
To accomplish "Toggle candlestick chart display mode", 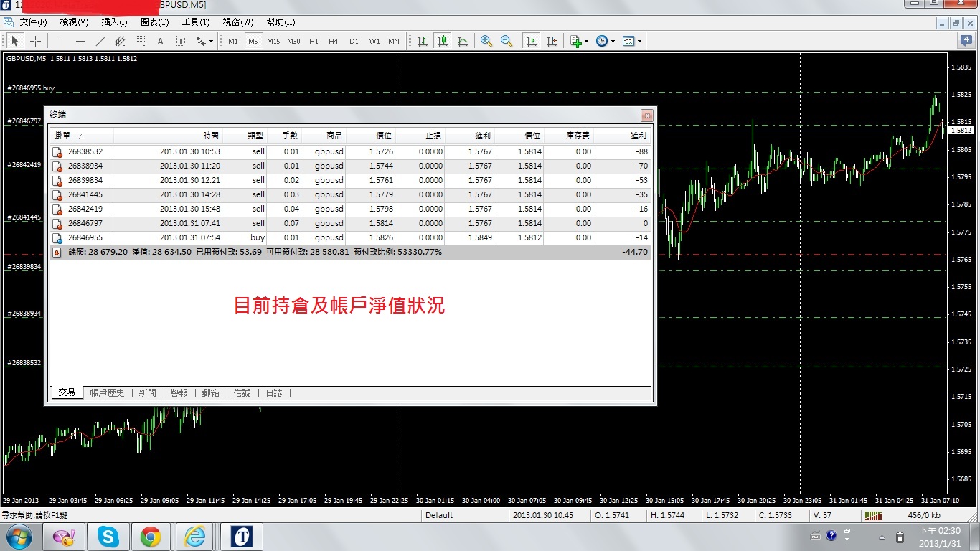I will (x=443, y=41).
